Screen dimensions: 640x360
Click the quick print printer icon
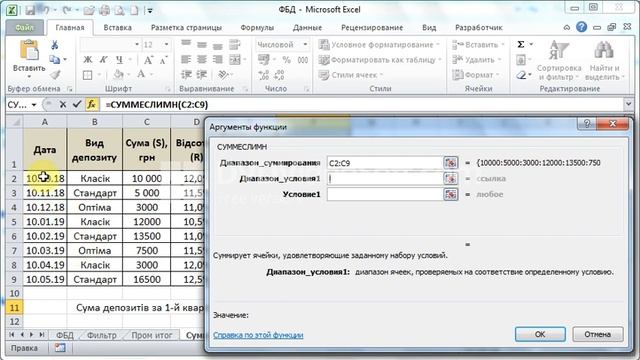(104, 10)
